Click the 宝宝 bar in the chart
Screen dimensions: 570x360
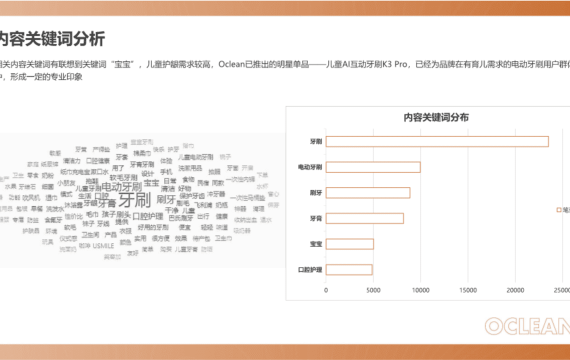click(350, 244)
